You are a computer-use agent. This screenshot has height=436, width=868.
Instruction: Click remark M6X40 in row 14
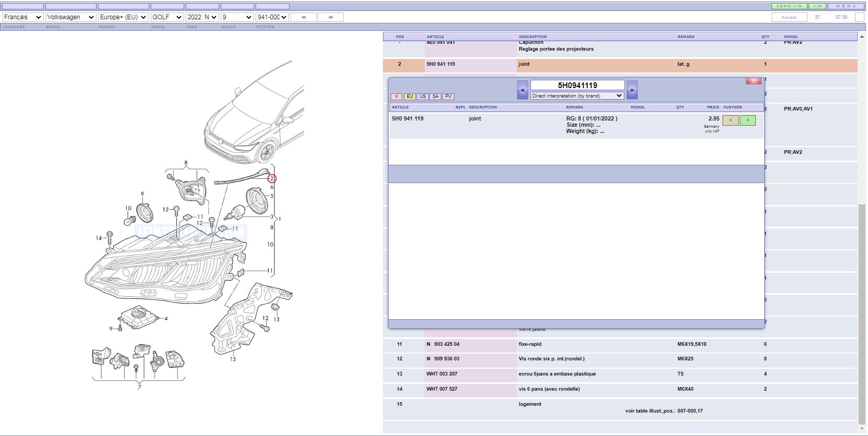(685, 389)
